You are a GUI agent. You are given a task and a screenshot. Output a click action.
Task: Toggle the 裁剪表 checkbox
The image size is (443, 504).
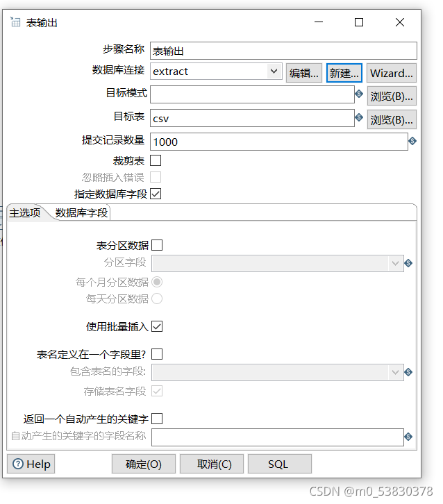156,160
